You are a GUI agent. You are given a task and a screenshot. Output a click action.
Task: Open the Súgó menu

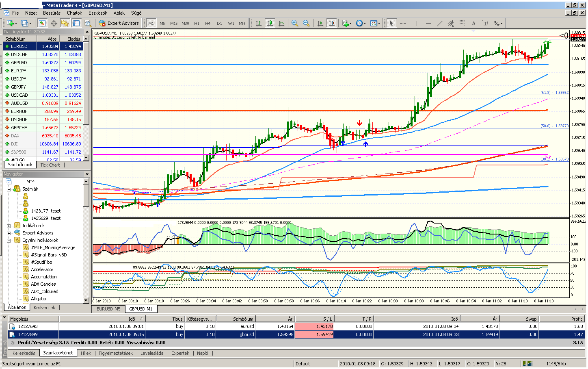[136, 13]
